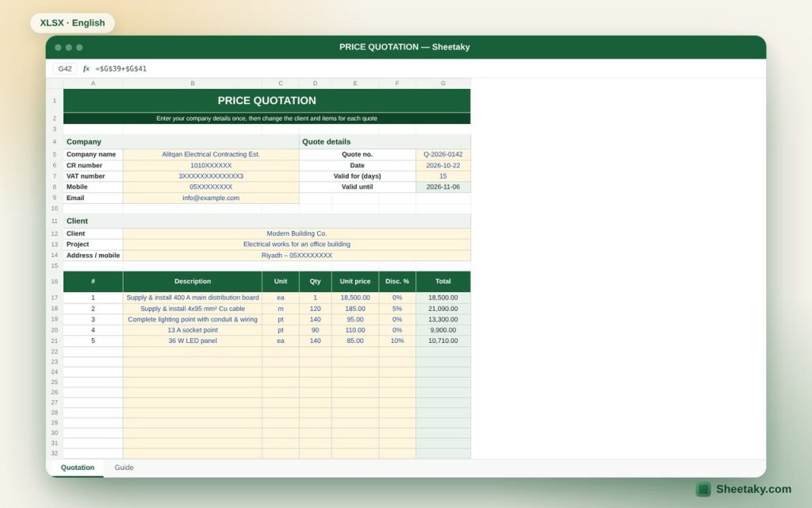Select the 10% discount cell
This screenshot has width=812, height=508.
coord(397,341)
